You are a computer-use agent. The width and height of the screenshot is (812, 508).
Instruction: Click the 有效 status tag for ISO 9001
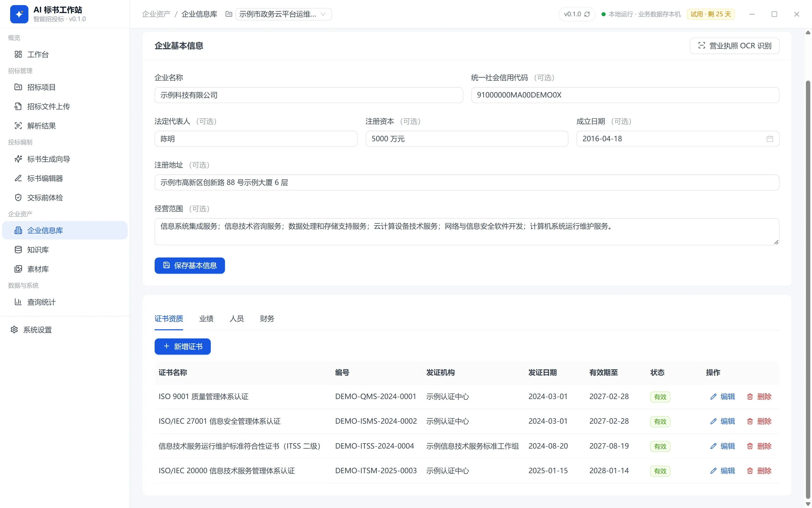click(660, 397)
